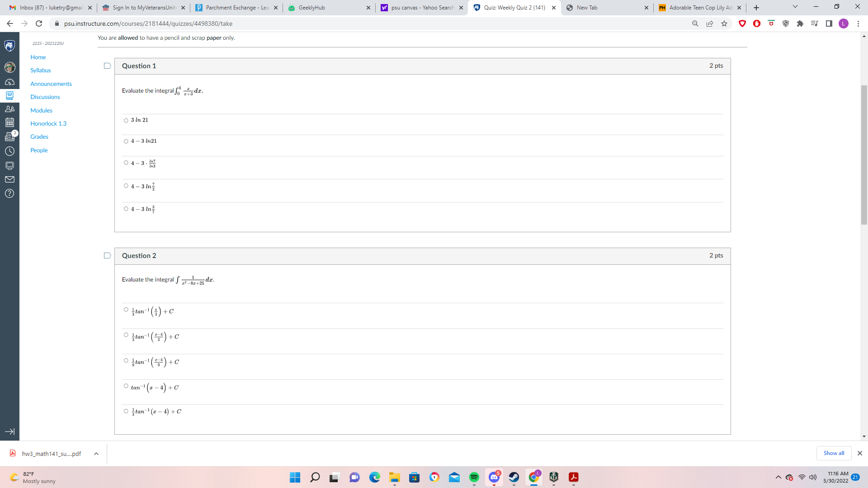Open the Canvas Calendar icon
Image resolution: width=868 pixels, height=488 pixels.
9,122
